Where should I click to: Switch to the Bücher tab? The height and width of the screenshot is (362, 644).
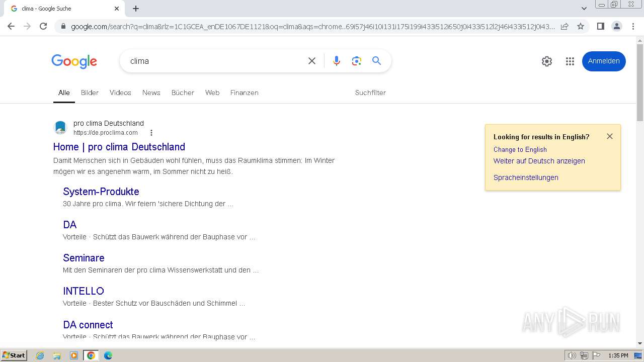point(183,93)
